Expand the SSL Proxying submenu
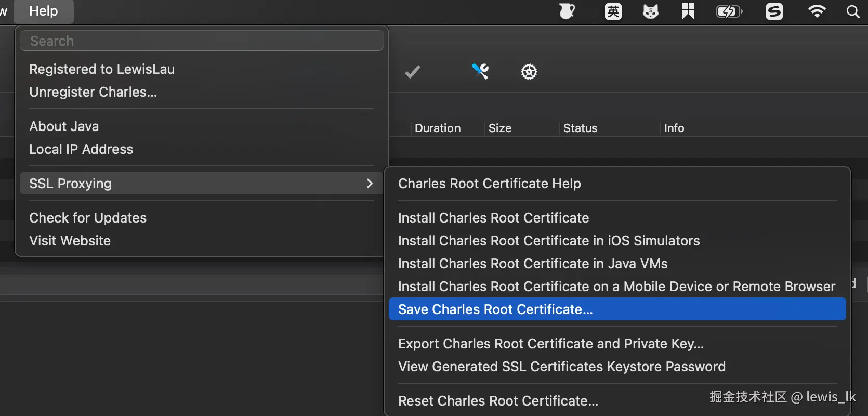868x416 pixels. click(x=202, y=184)
